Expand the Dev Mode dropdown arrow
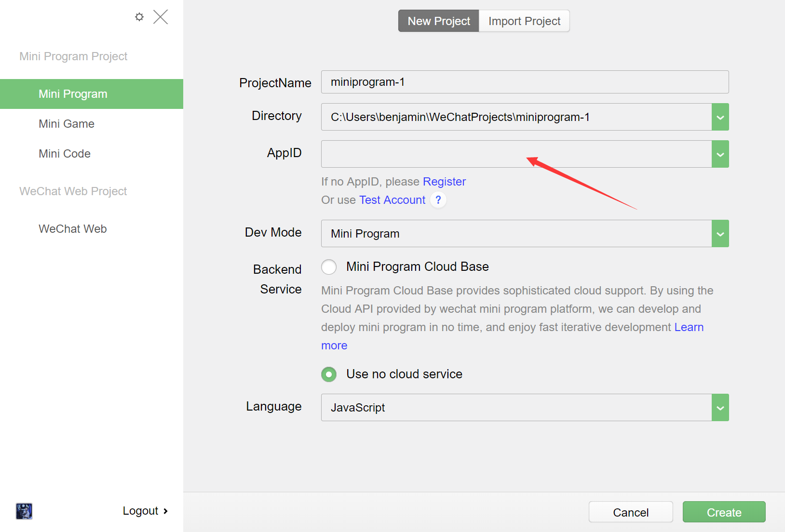 (720, 234)
